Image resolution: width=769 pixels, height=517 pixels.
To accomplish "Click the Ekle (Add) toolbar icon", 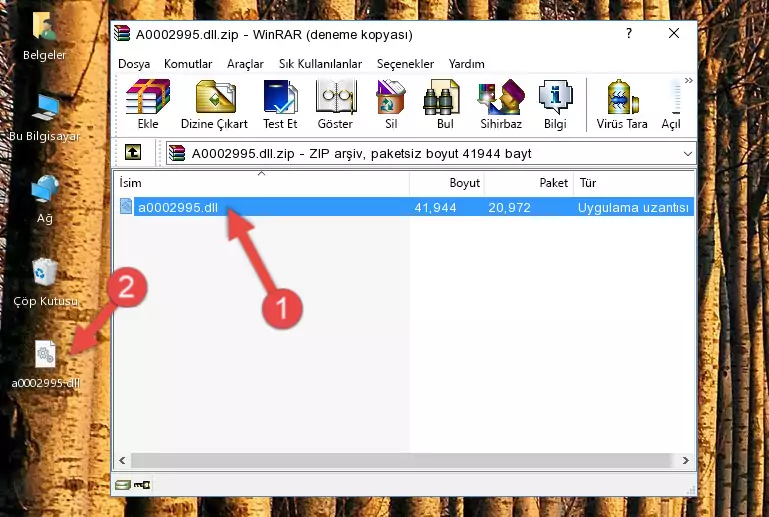I will click(x=148, y=104).
